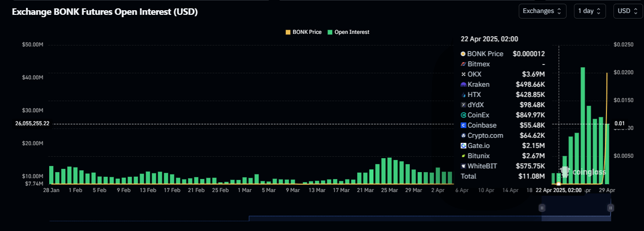This screenshot has width=644, height=231.
Task: Click the $0.0250 right axis label
Action: click(623, 45)
